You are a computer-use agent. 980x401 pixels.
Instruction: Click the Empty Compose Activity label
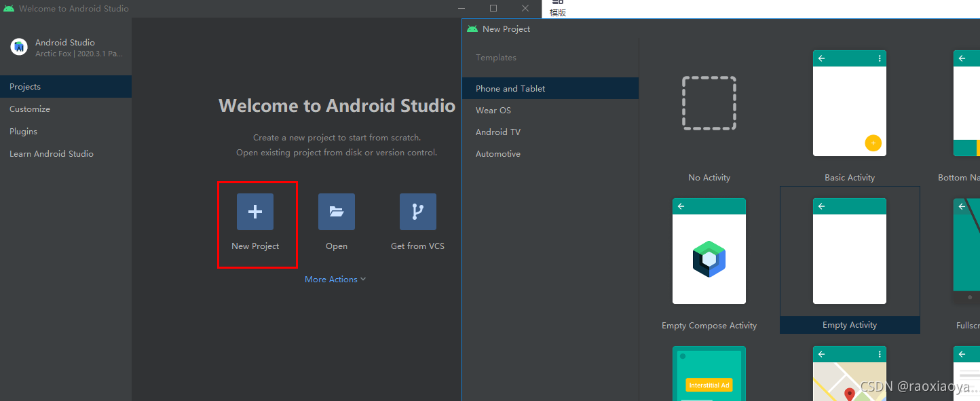tap(709, 325)
